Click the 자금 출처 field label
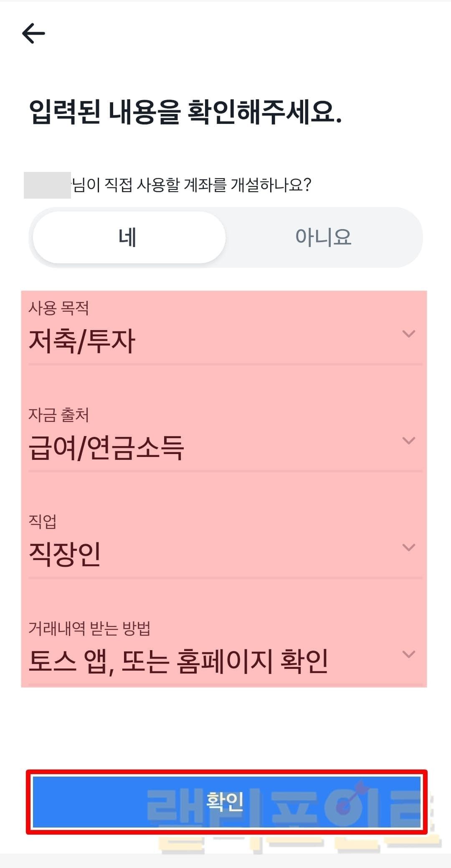This screenshot has height=868, width=451. coord(58,415)
